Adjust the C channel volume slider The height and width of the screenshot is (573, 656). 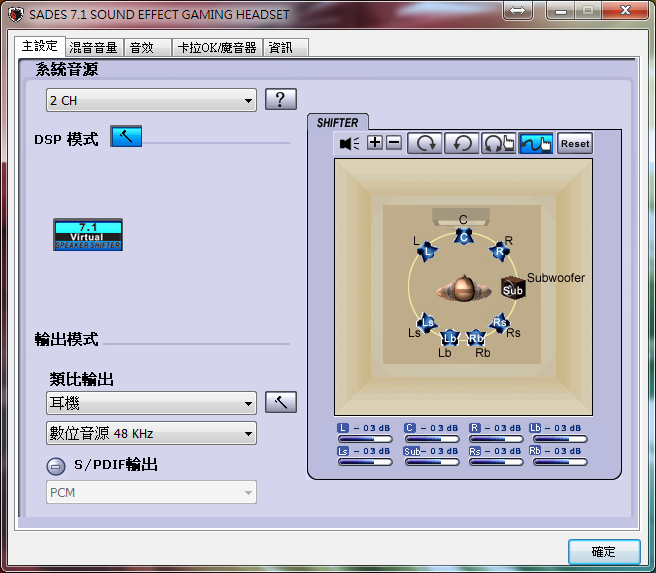(x=432, y=439)
